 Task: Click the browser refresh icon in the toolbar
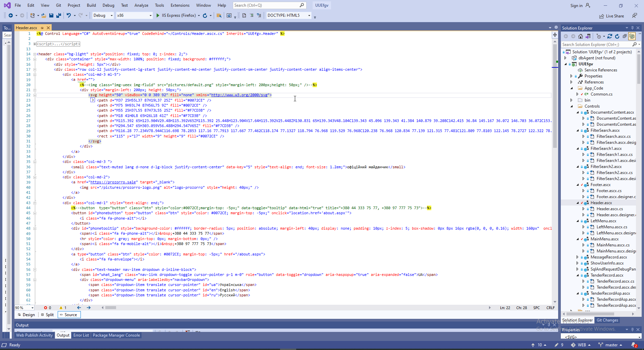205,15
